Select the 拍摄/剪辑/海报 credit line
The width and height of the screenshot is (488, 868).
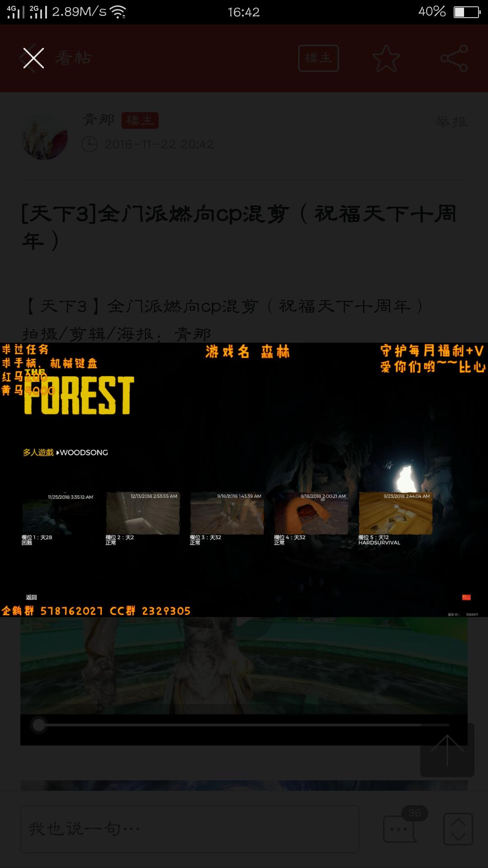117,334
